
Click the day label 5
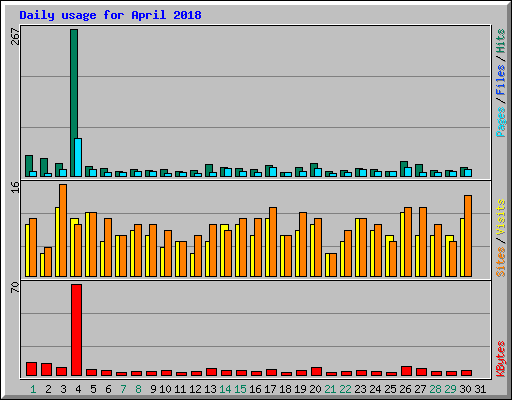93,389
